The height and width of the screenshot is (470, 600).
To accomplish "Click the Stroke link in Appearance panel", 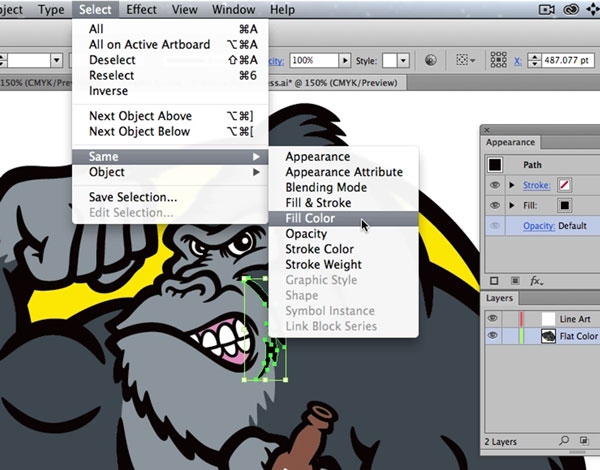I will 538,185.
